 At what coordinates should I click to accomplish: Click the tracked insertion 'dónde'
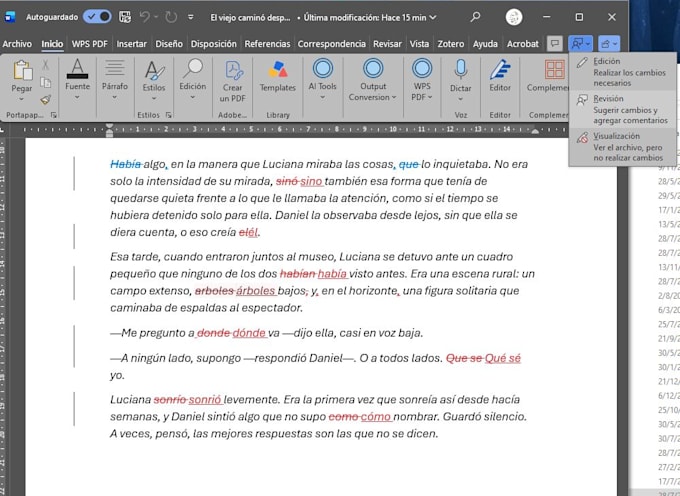pyautogui.click(x=249, y=333)
